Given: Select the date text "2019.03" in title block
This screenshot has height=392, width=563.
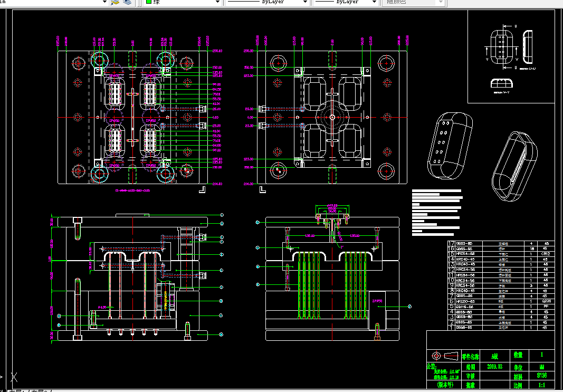Looking at the screenshot, I should coord(495,367).
